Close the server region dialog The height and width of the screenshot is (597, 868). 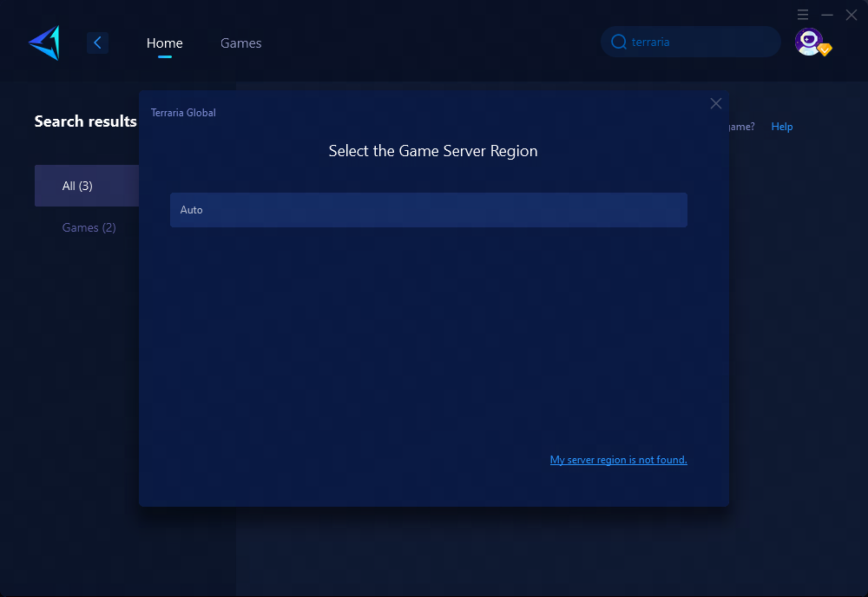pyautogui.click(x=716, y=103)
